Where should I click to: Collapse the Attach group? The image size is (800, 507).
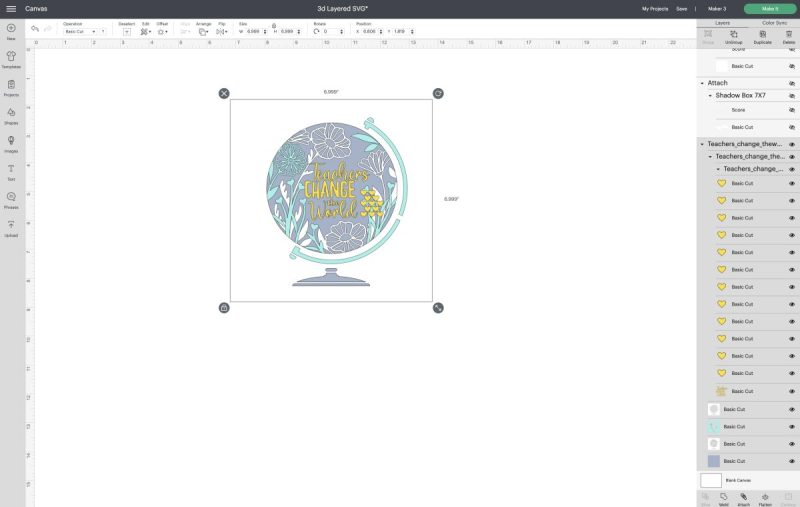point(702,83)
